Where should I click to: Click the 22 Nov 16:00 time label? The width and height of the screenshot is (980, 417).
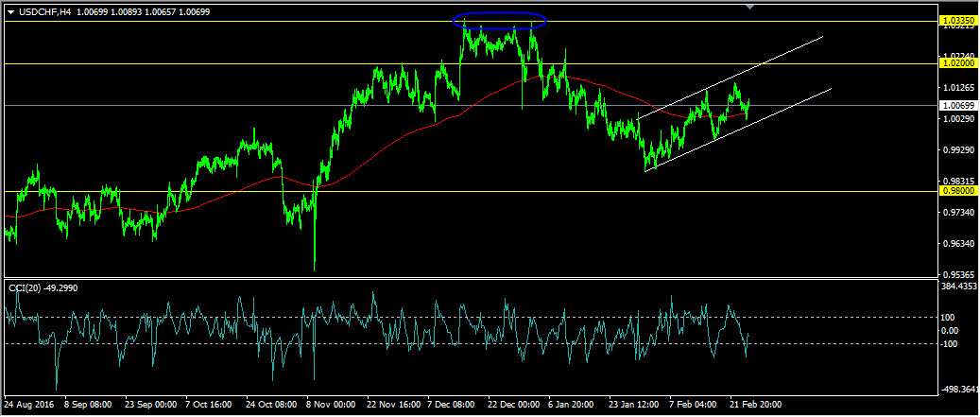pyautogui.click(x=393, y=405)
